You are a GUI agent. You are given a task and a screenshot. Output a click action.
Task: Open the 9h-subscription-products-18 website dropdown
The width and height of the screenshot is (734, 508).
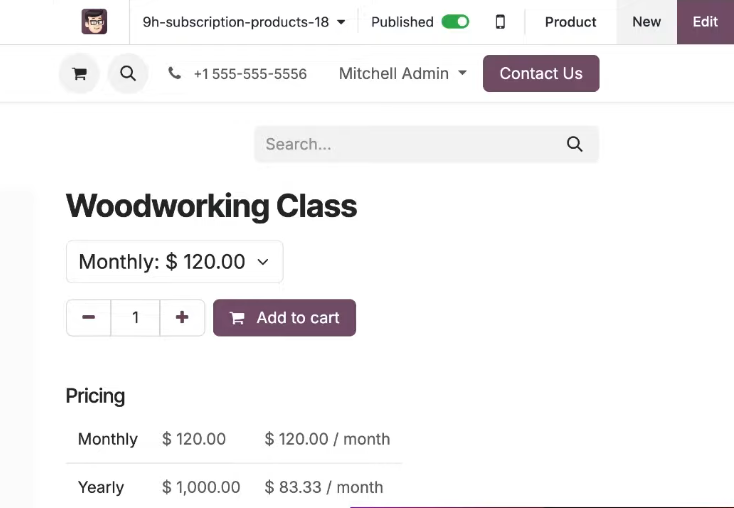(244, 22)
